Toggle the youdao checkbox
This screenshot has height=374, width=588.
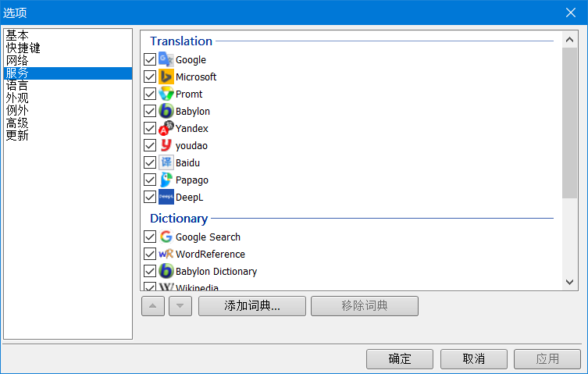(x=150, y=145)
